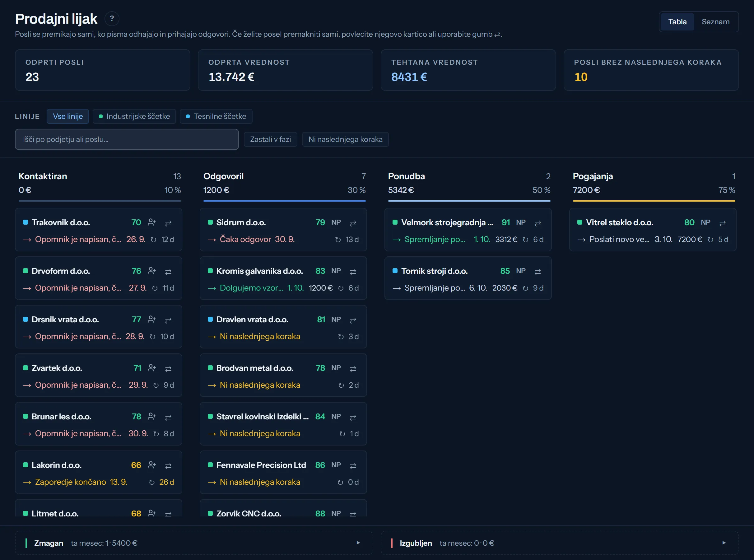Click move-stage icon on Drsnik vrata d.o.o. card
Image resolution: width=754 pixels, height=560 pixels.
pos(168,320)
